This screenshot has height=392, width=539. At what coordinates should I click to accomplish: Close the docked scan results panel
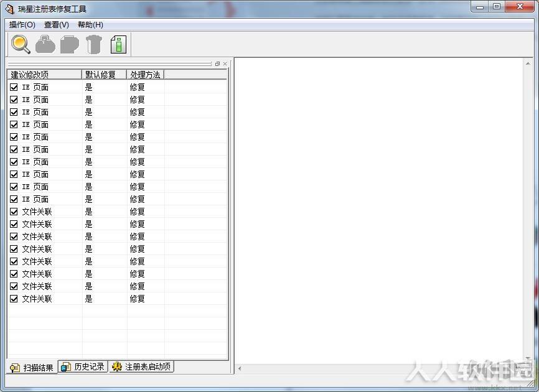pos(225,64)
